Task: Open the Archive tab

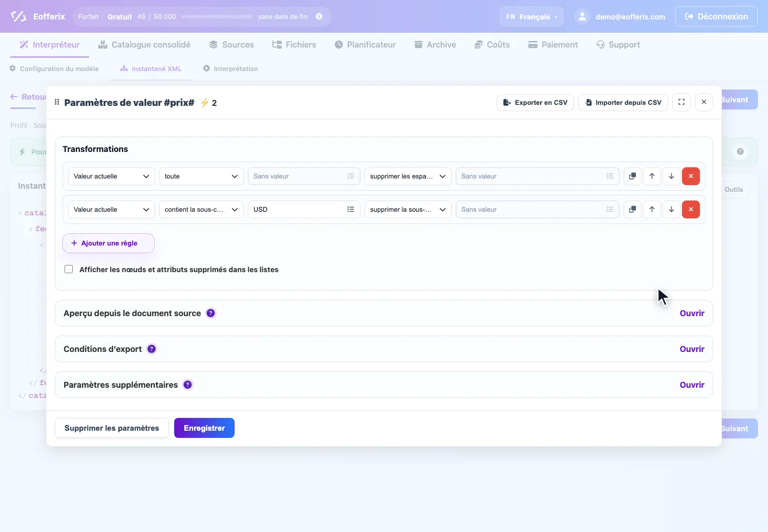Action: (x=435, y=45)
